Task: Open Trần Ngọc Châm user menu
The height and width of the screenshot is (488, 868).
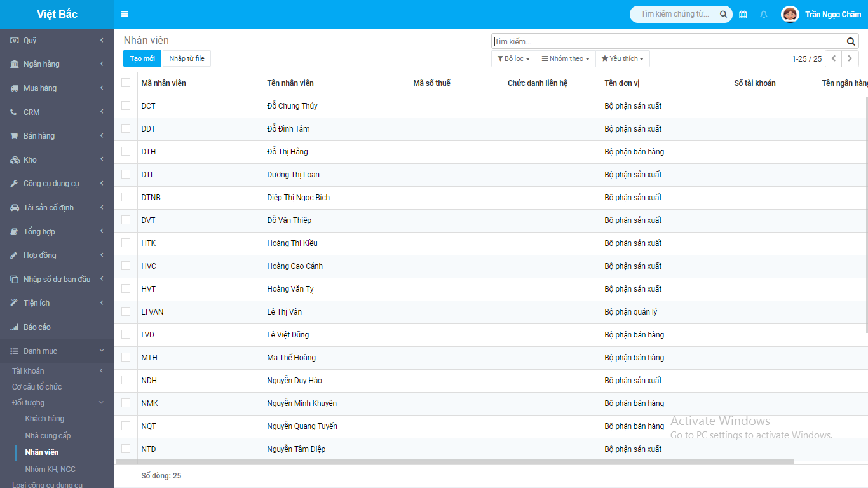Action: 832,15
